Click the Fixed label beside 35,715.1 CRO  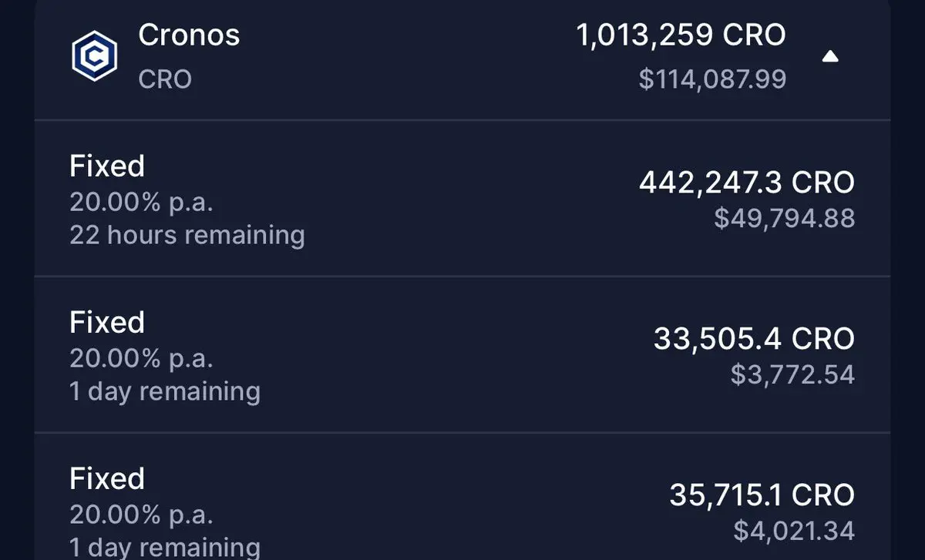coord(107,479)
